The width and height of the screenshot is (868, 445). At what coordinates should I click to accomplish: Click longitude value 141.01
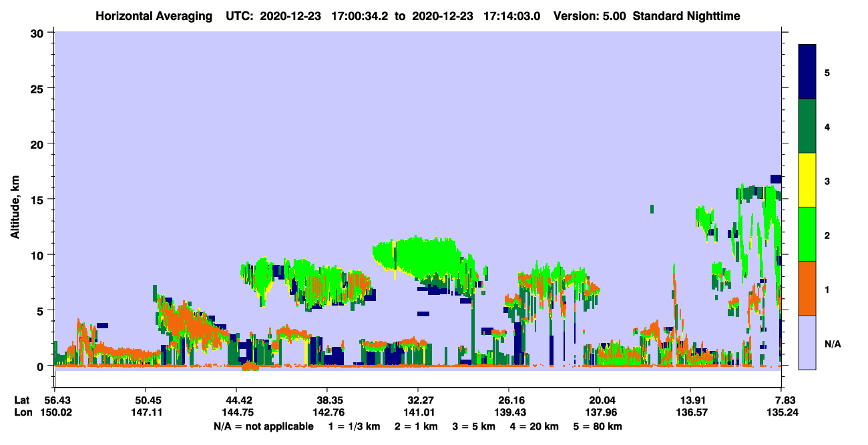418,412
